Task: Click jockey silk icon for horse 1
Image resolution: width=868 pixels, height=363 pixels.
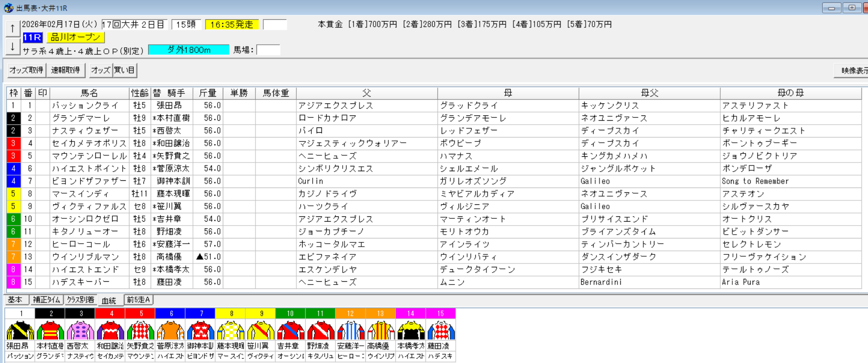Action: [20, 331]
